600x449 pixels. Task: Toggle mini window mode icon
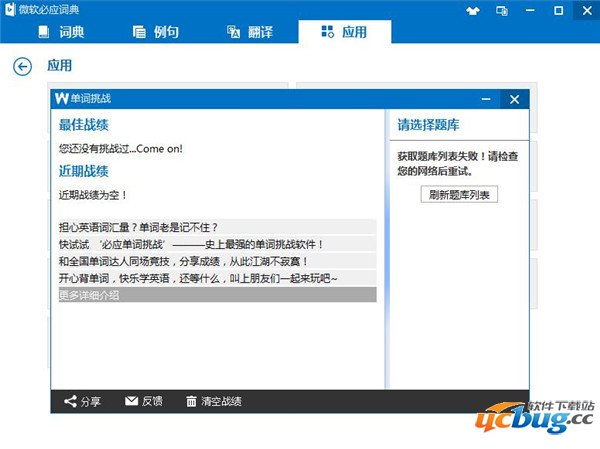coord(502,11)
